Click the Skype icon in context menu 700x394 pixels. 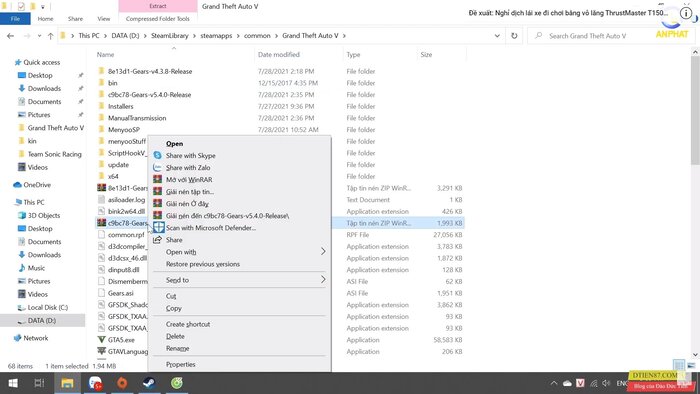tap(157, 155)
